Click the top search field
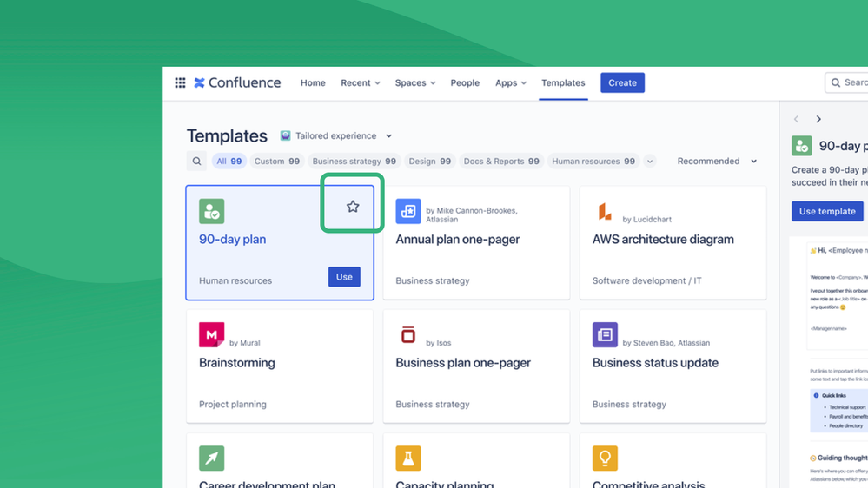The image size is (868, 488). (x=846, y=82)
